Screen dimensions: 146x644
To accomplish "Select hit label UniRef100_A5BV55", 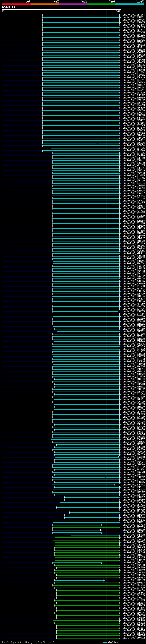I will tap(133, 63).
